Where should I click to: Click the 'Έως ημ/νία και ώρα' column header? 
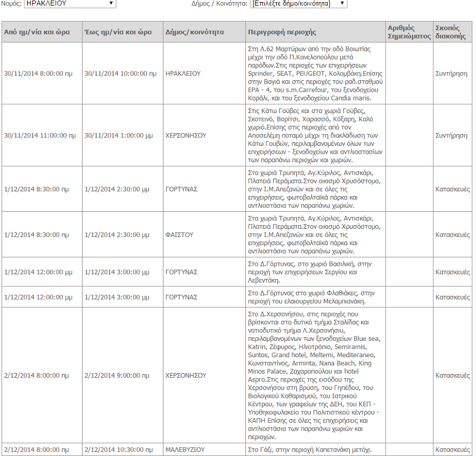point(118,32)
